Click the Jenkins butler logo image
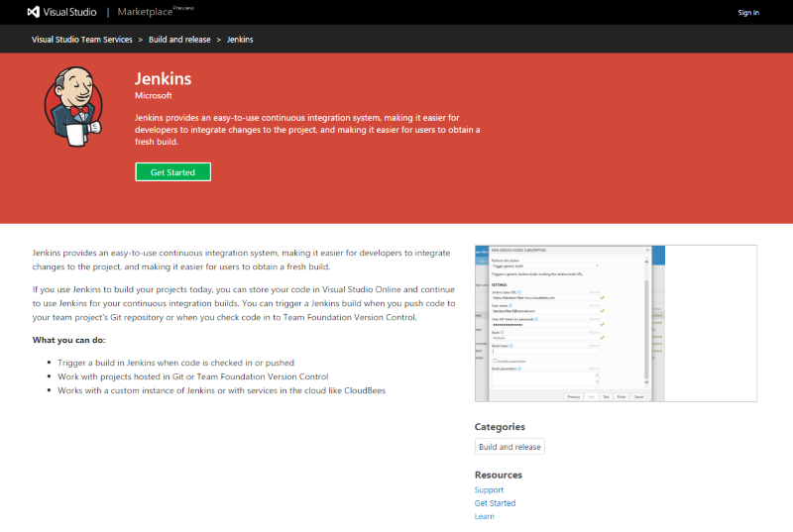 point(73,107)
